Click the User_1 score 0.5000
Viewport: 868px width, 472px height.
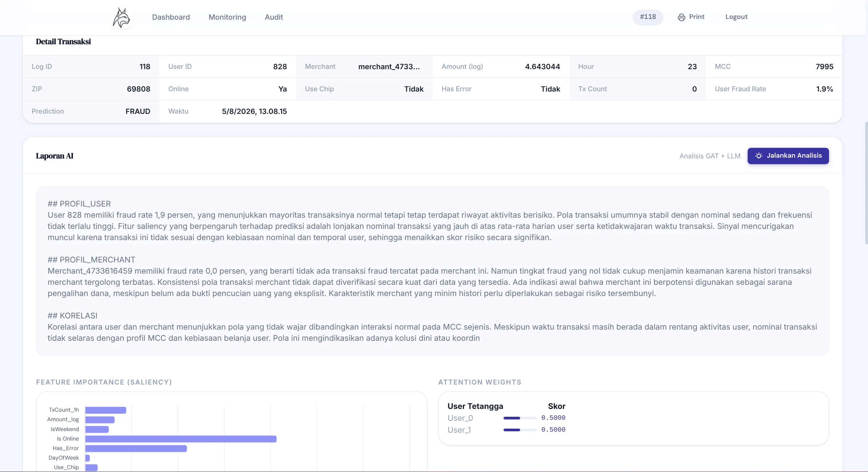point(553,430)
